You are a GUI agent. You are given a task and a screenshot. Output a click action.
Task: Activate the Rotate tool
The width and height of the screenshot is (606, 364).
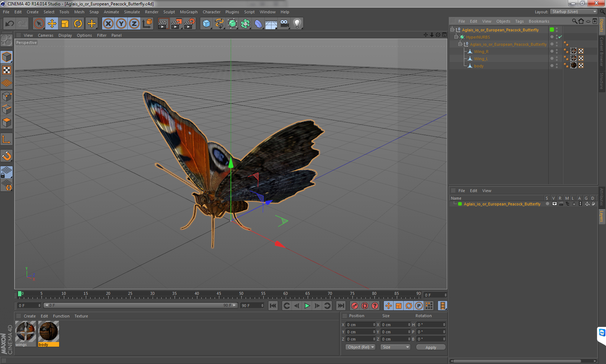coord(78,24)
